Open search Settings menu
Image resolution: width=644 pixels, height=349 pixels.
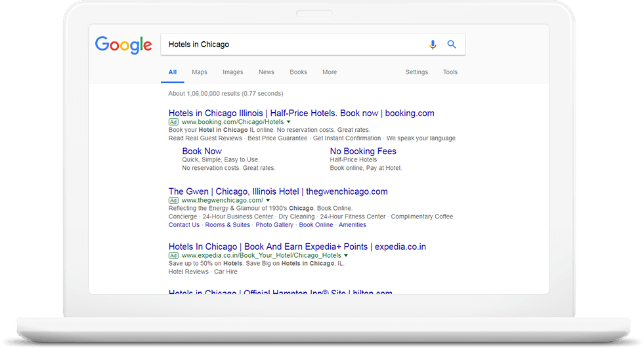click(x=416, y=72)
